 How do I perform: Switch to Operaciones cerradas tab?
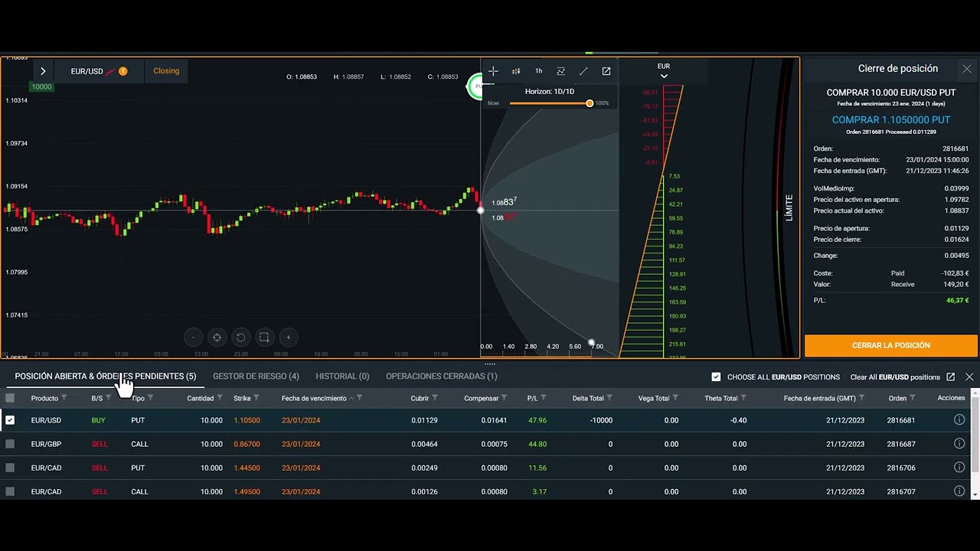click(x=442, y=377)
